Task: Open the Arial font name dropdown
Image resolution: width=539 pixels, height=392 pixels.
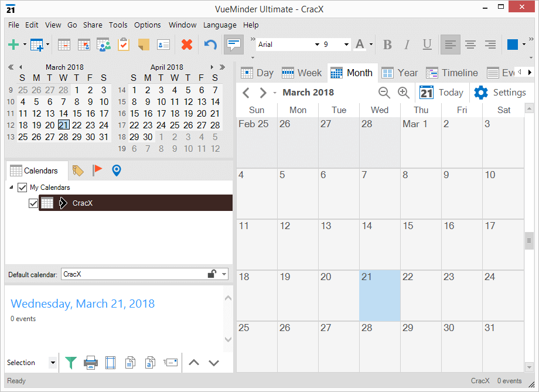Action: [317, 45]
